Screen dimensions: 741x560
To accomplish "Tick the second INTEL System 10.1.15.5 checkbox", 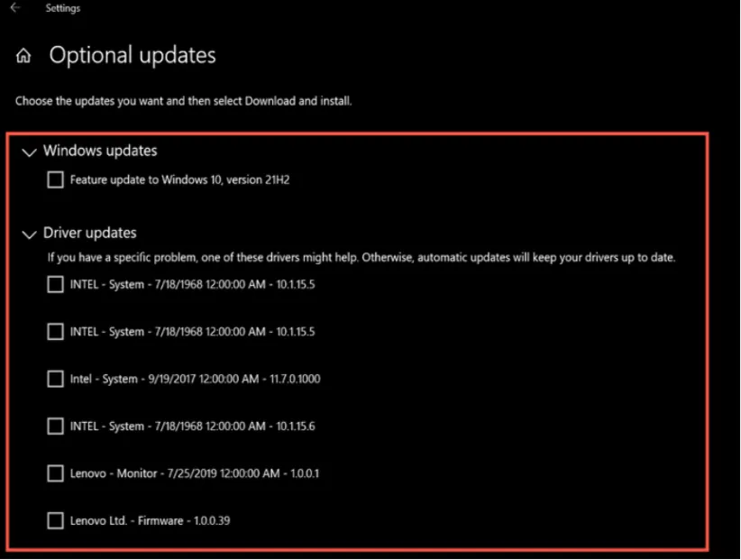I will (x=55, y=332).
